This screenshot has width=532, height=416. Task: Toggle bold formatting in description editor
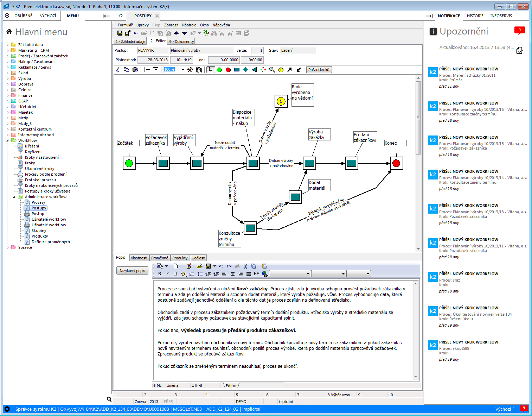[160, 274]
